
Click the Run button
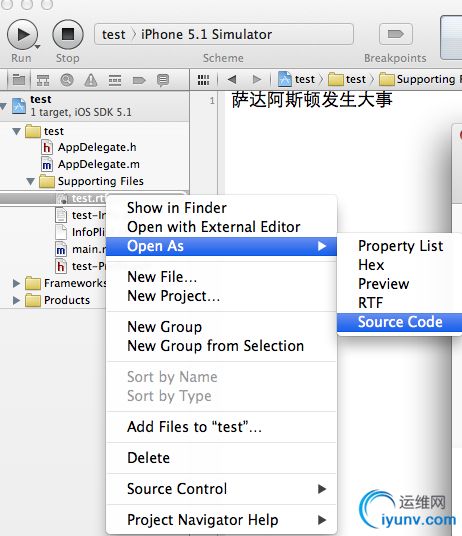pos(23,35)
